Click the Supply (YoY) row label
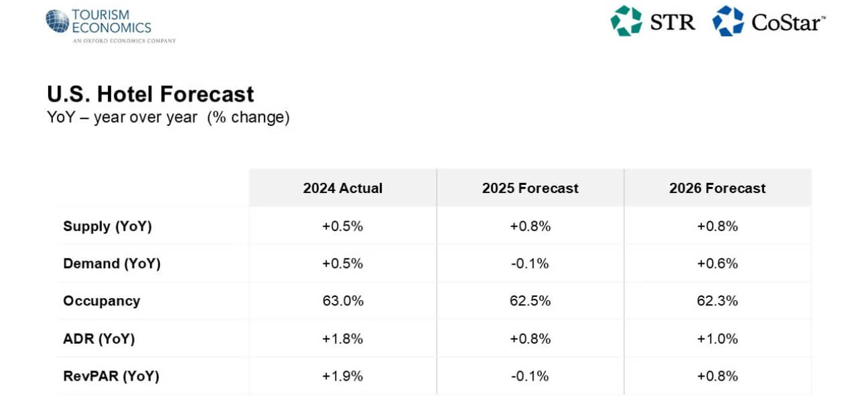 (108, 226)
